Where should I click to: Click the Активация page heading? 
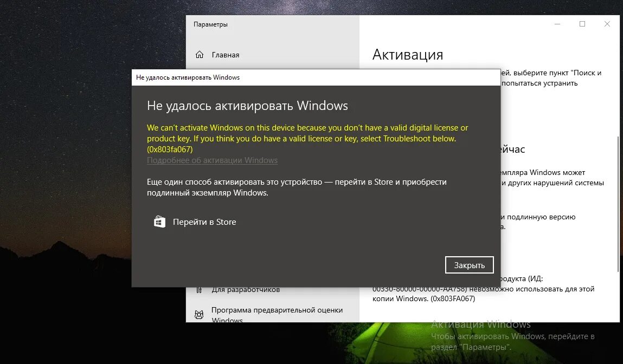tap(408, 55)
